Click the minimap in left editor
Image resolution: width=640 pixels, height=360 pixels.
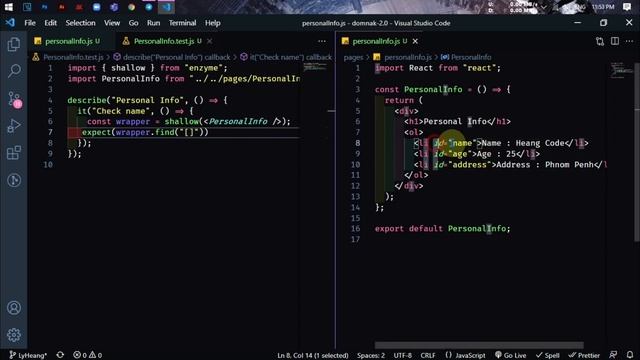point(315,67)
